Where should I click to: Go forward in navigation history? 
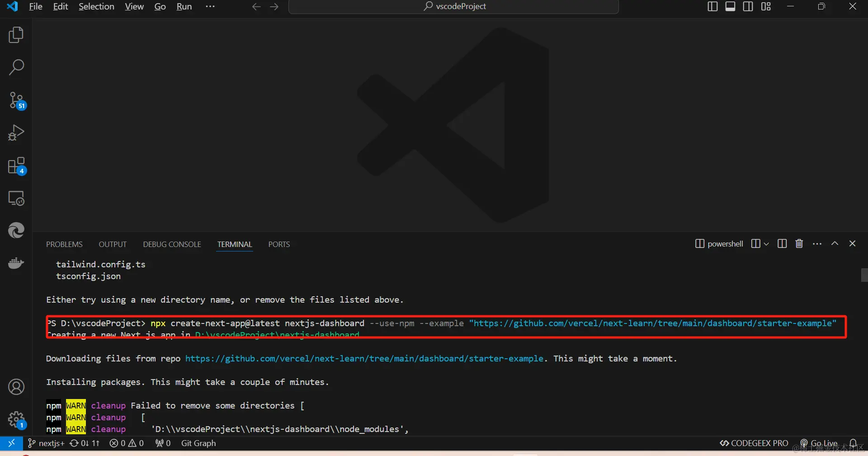tap(274, 7)
